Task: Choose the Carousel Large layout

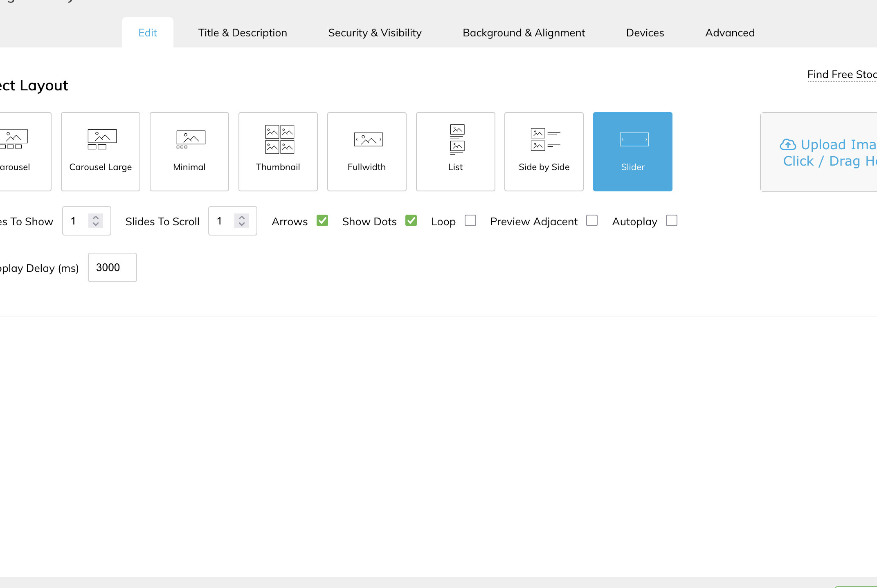Action: pos(101,152)
